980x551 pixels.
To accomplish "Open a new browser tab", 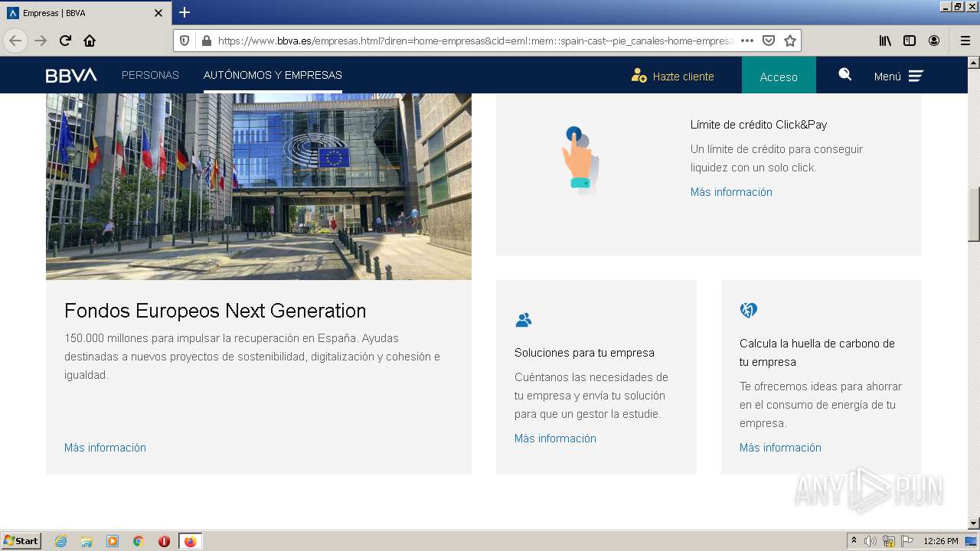I will tap(185, 12).
